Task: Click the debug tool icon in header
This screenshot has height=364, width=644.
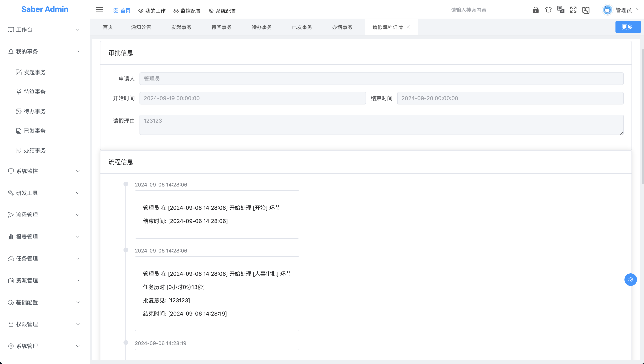Action: 586,10
